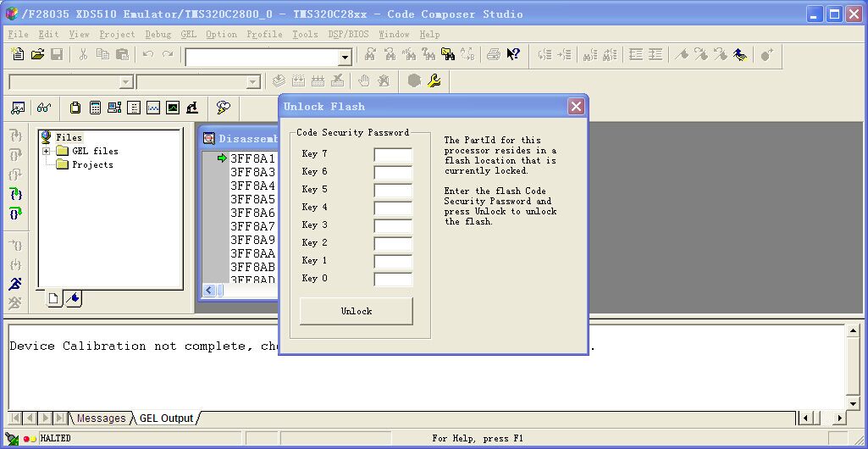The height and width of the screenshot is (449, 868).
Task: Click the Key 7 input field
Action: (x=393, y=155)
